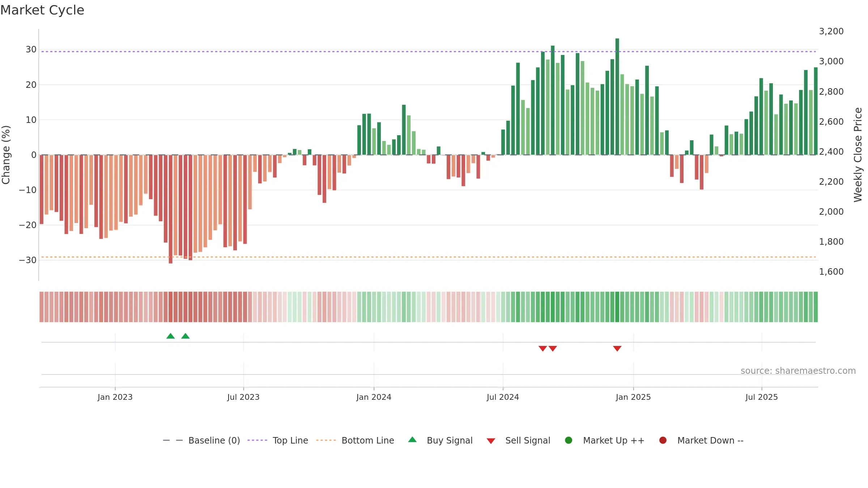Click the Market Cycle chart title
868x488 pixels.
(42, 10)
